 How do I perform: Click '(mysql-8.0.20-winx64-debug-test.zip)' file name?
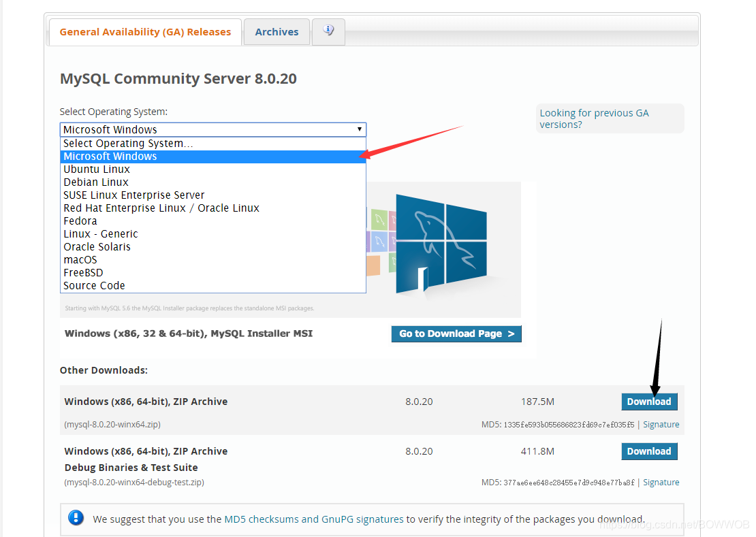[x=134, y=482]
